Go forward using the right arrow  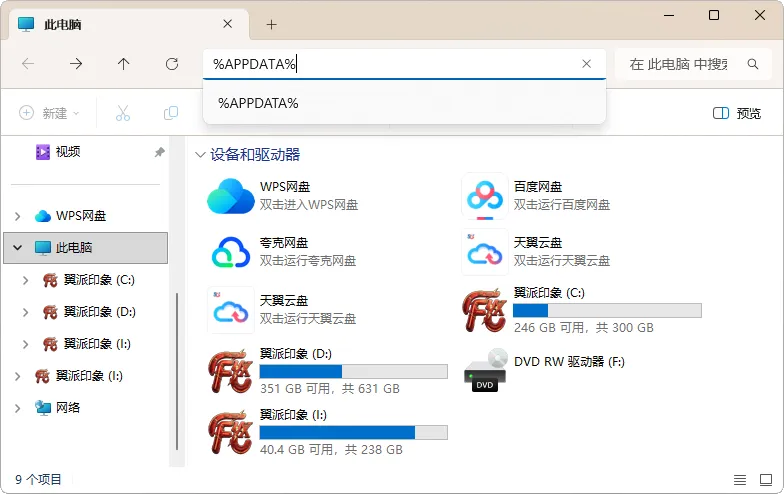[x=76, y=64]
